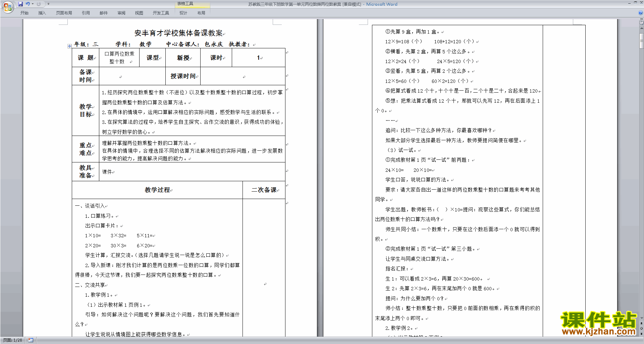Click the 授课时间 table cell

pyautogui.click(x=183, y=76)
